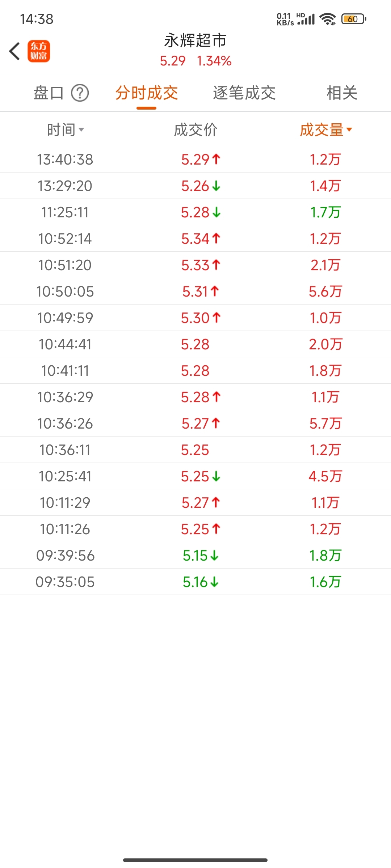Select the 分时成交 tab

click(147, 93)
